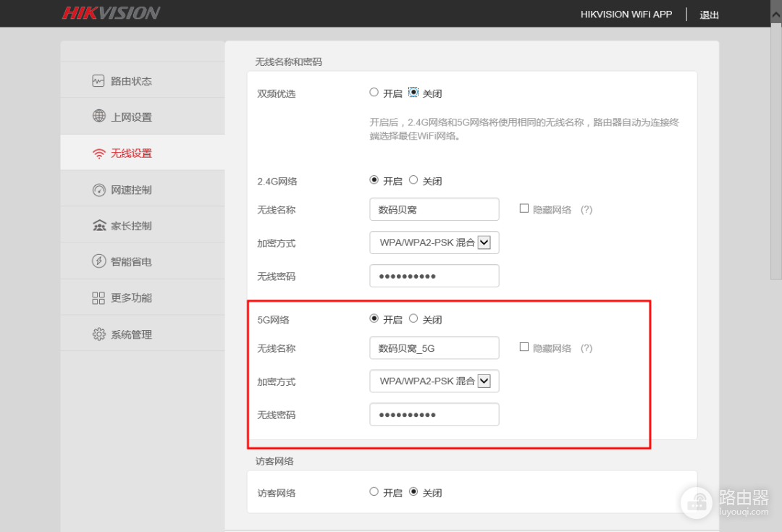Viewport: 782px width, 532px height.
Task: Click the 无线设置 WiFi icon
Action: [98, 152]
